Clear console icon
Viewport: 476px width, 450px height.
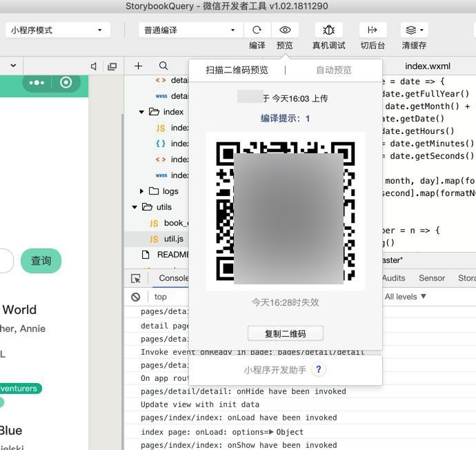coord(136,297)
